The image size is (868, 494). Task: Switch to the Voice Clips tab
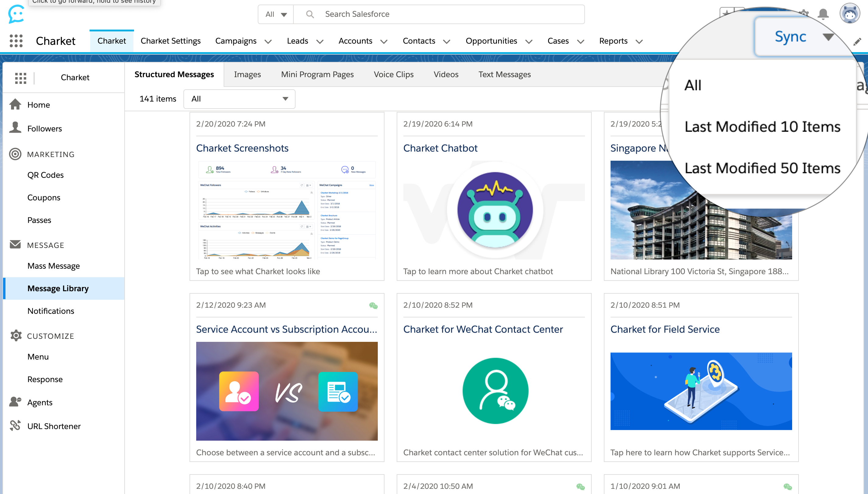point(394,74)
